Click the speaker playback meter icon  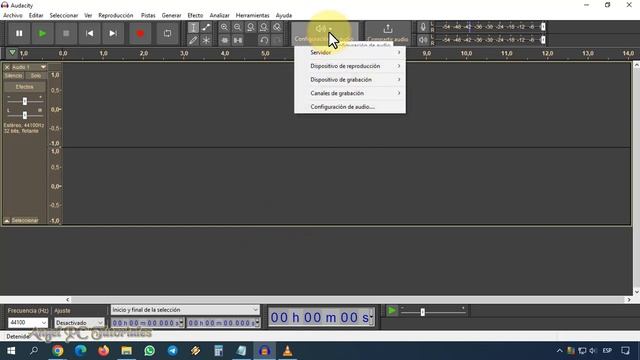click(x=423, y=40)
